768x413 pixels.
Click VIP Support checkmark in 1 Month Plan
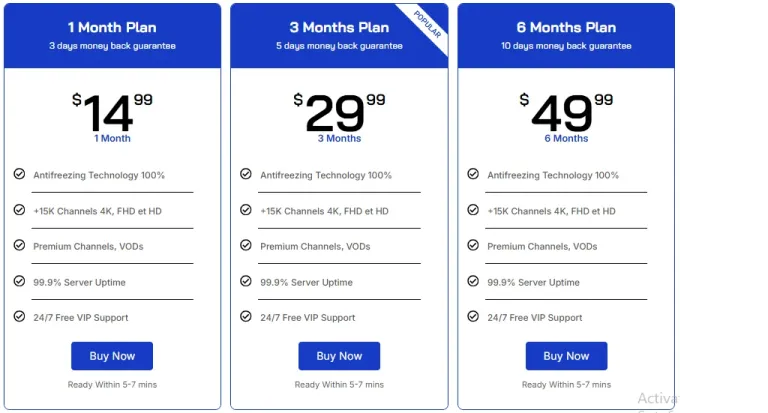click(x=19, y=316)
